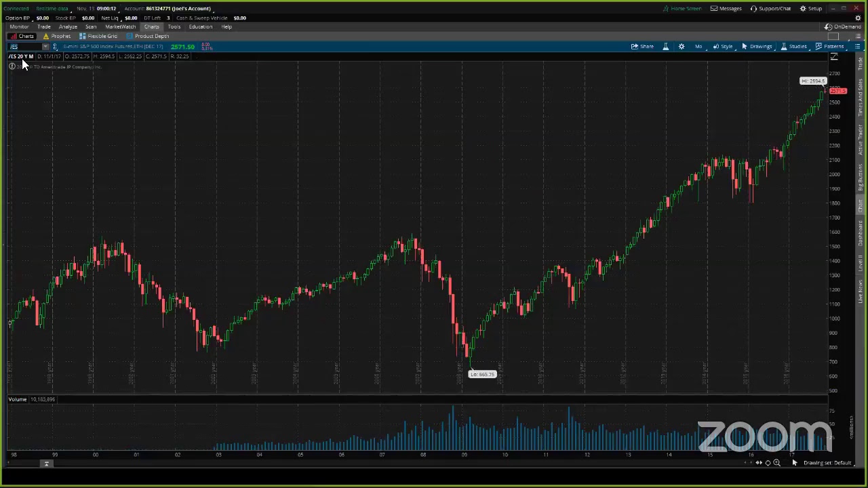Click the pan left-right arrows icon
Screen dimensions: 868x488
click(x=759, y=463)
